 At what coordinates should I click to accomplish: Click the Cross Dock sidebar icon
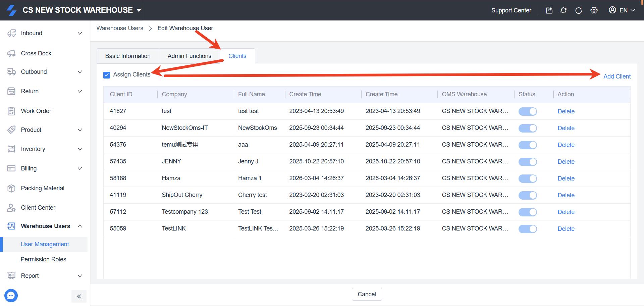11,53
